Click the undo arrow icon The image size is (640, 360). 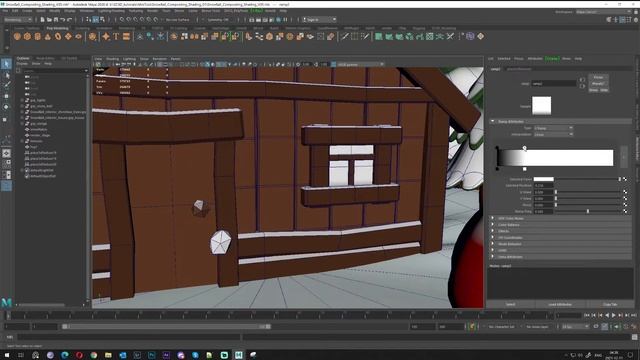tap(63, 20)
